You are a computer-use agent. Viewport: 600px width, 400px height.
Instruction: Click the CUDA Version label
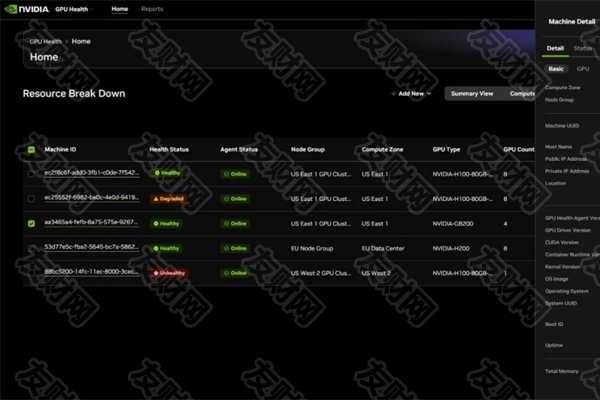point(562,242)
